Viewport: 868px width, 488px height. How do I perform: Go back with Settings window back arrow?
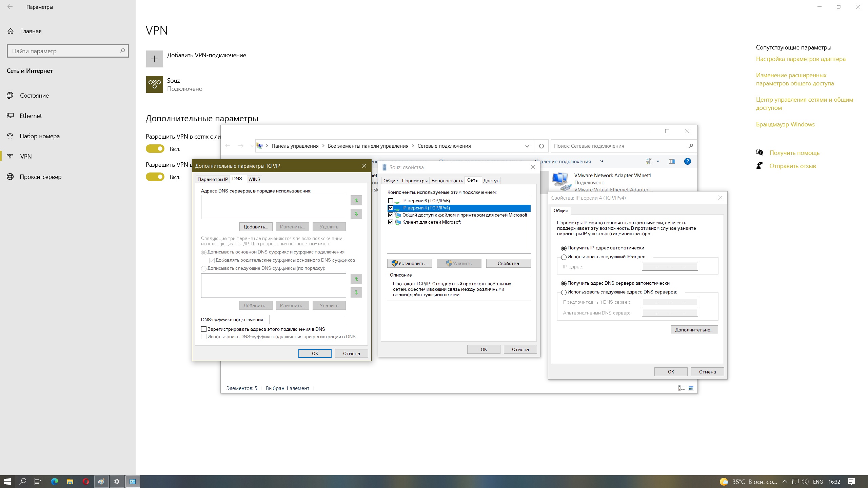pyautogui.click(x=10, y=7)
